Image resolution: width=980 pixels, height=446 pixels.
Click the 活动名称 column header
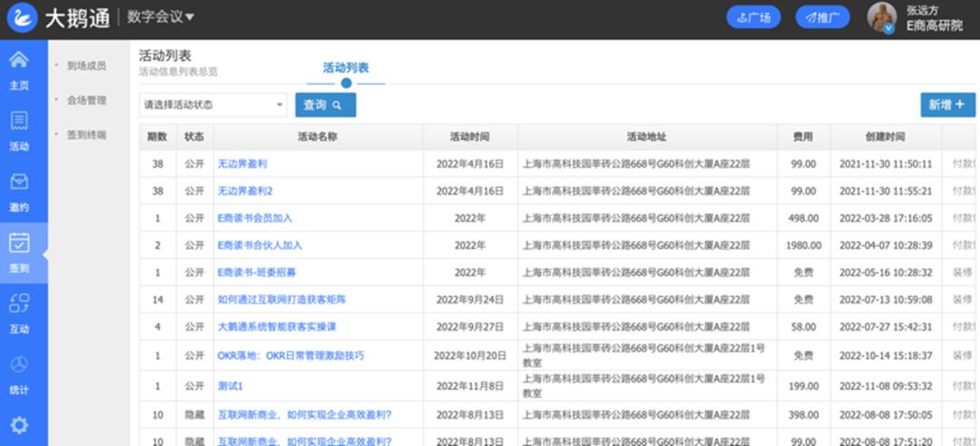(318, 136)
